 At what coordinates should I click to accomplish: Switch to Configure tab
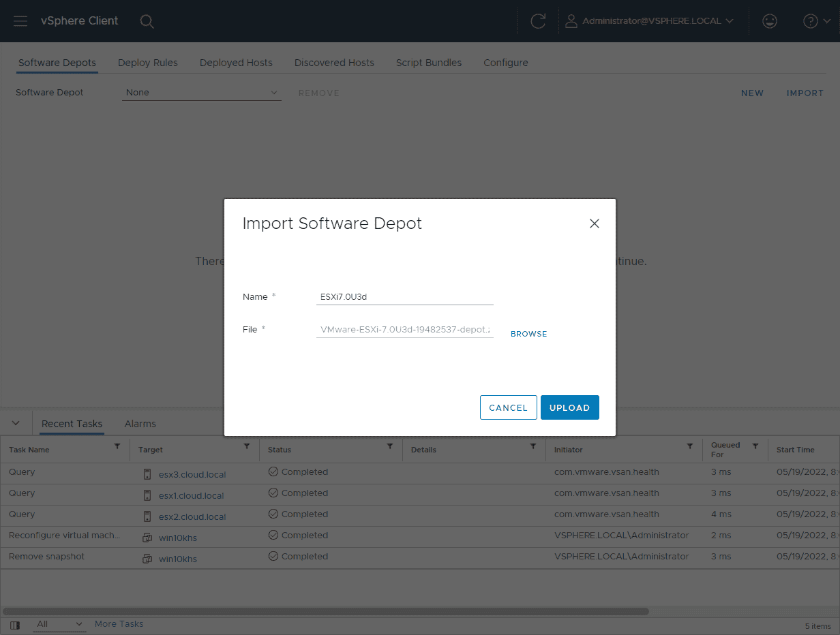(x=506, y=63)
